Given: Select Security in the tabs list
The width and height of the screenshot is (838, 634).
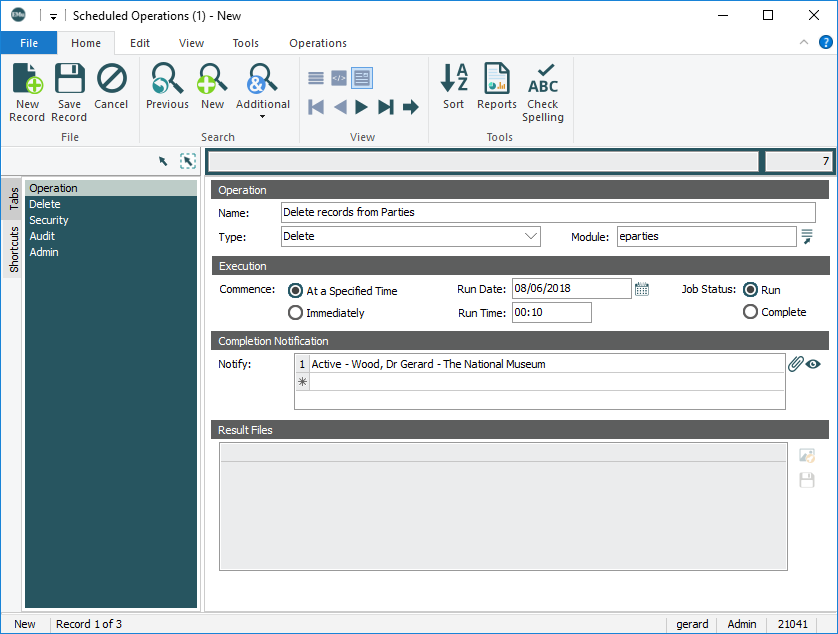Looking at the screenshot, I should [49, 220].
